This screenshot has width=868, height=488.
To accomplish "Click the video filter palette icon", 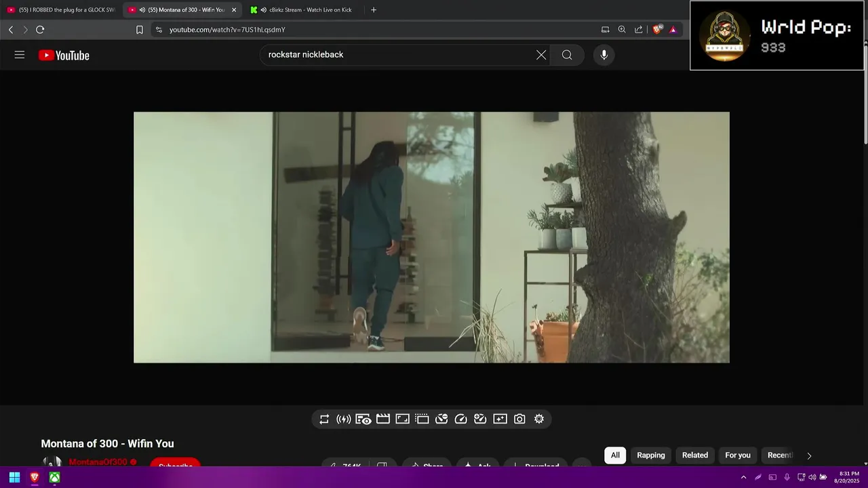I will pos(441,419).
